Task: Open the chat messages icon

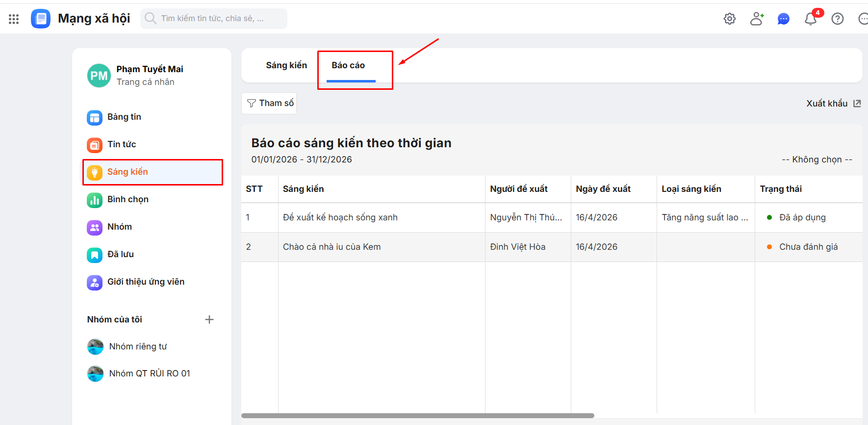Action: [784, 19]
